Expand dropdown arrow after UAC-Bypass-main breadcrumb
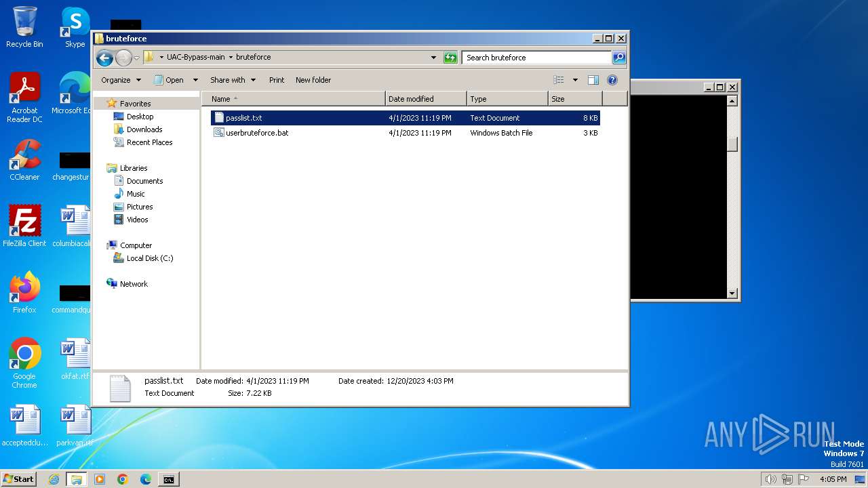The height and width of the screenshot is (488, 868). [231, 58]
